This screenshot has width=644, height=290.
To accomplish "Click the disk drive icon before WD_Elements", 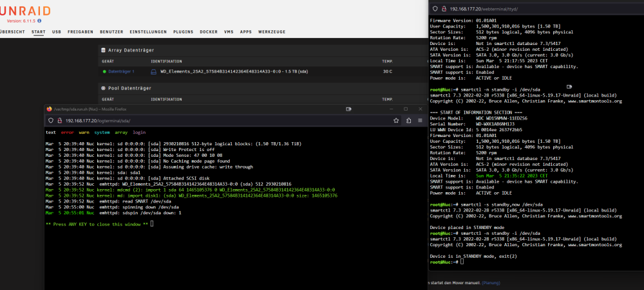I will click(154, 71).
